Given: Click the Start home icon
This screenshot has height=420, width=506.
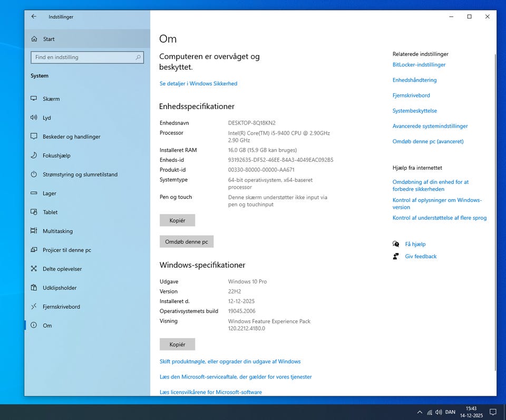Looking at the screenshot, I should (34, 38).
